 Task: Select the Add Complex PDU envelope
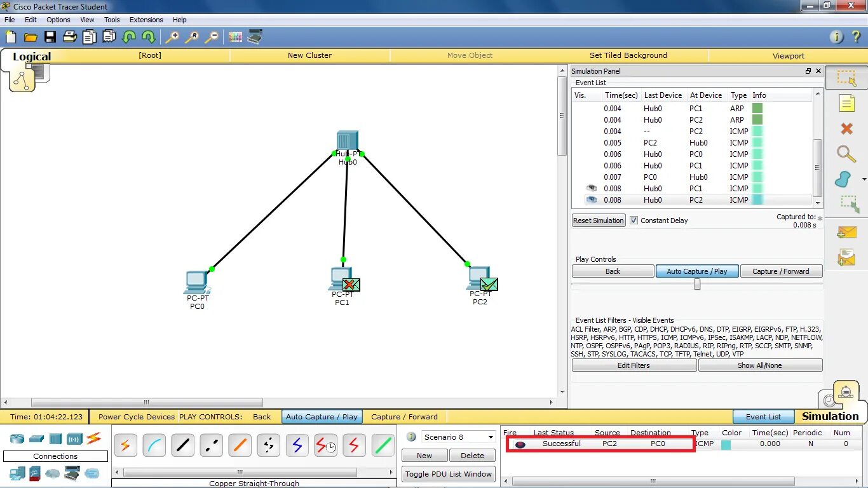click(846, 257)
